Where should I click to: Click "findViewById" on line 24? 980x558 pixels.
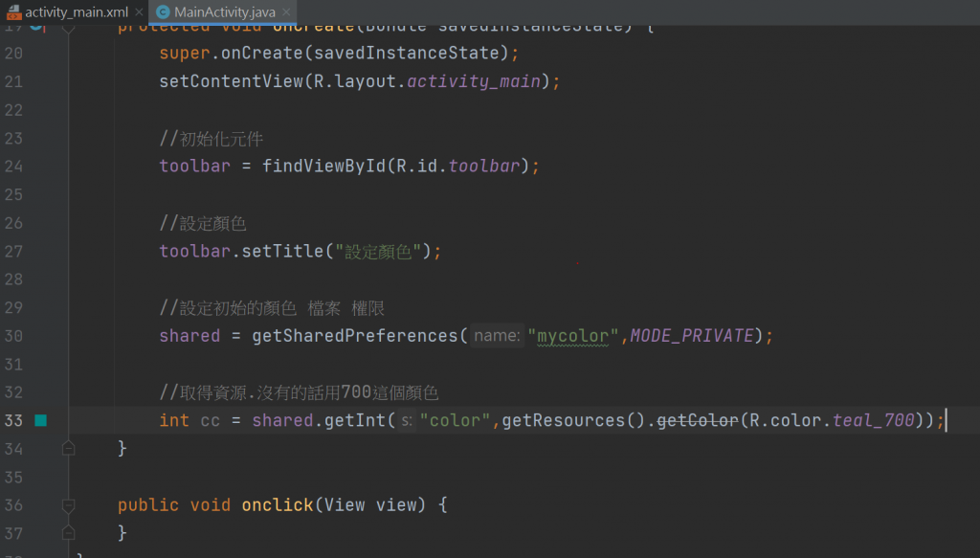323,167
